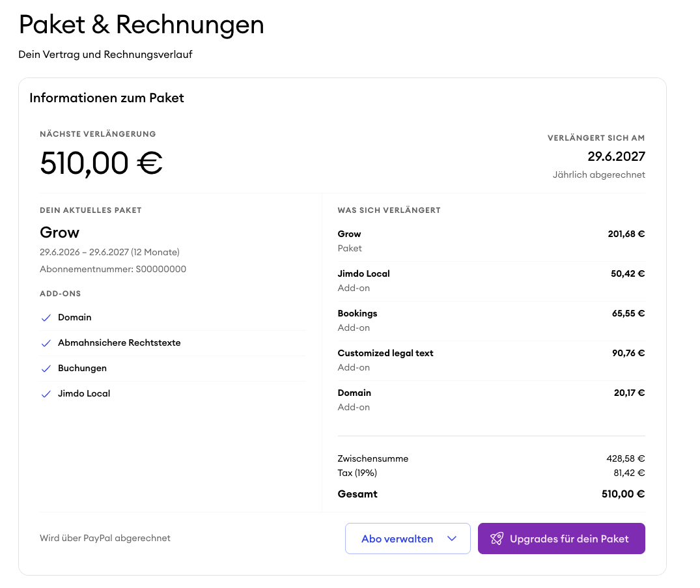Click the 201,68 € Grow price
The image size is (700, 588).
click(x=626, y=234)
